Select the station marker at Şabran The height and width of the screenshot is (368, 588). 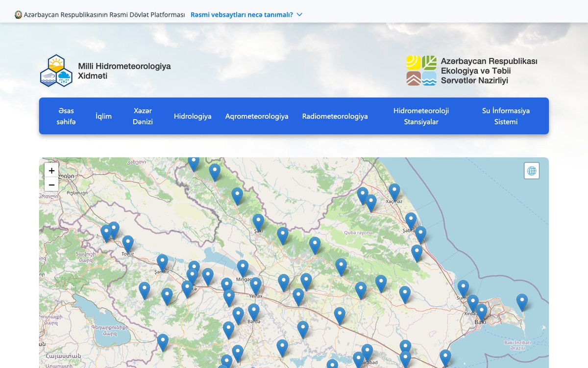(411, 221)
